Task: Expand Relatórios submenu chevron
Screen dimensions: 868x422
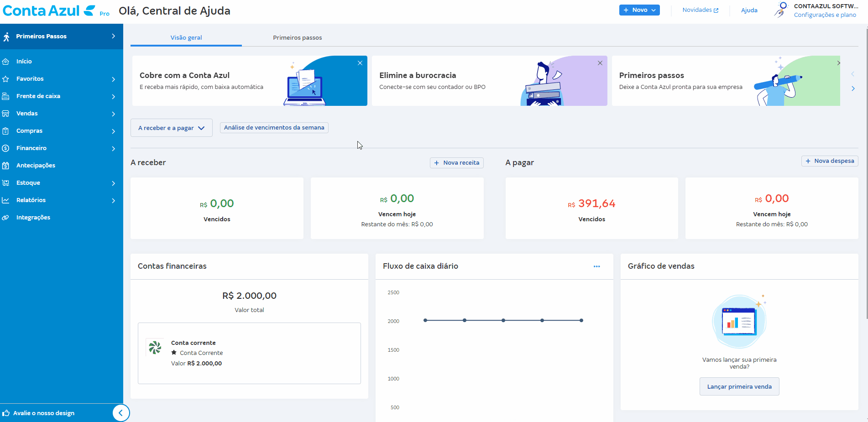Action: pos(114,200)
